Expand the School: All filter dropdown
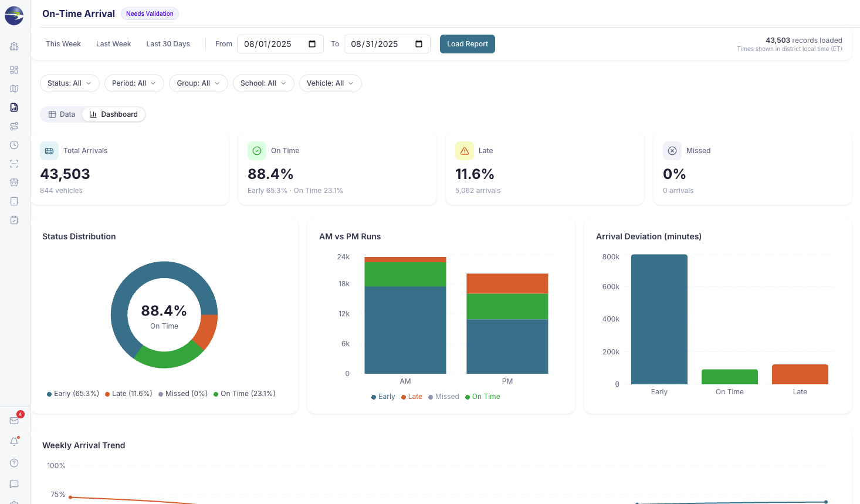The height and width of the screenshot is (504, 860). pos(263,83)
